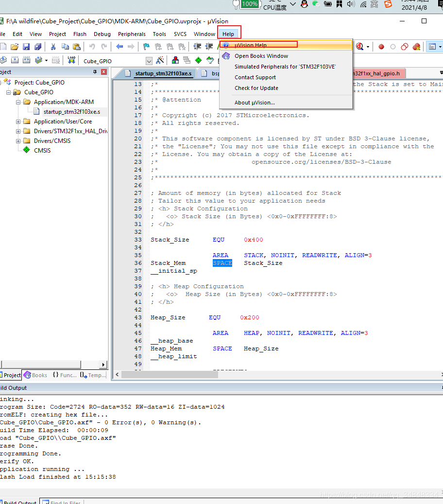
Task: Open the Help menu
Action: point(228,34)
